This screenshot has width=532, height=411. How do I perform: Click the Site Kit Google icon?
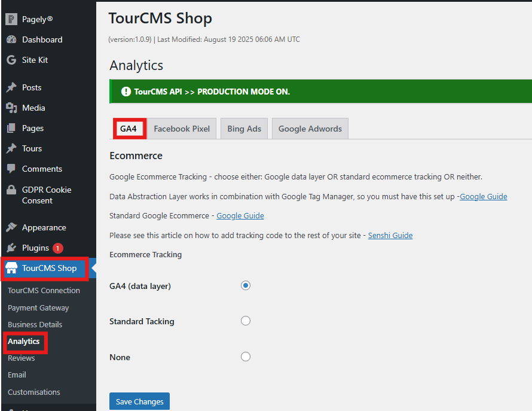pyautogui.click(x=11, y=60)
